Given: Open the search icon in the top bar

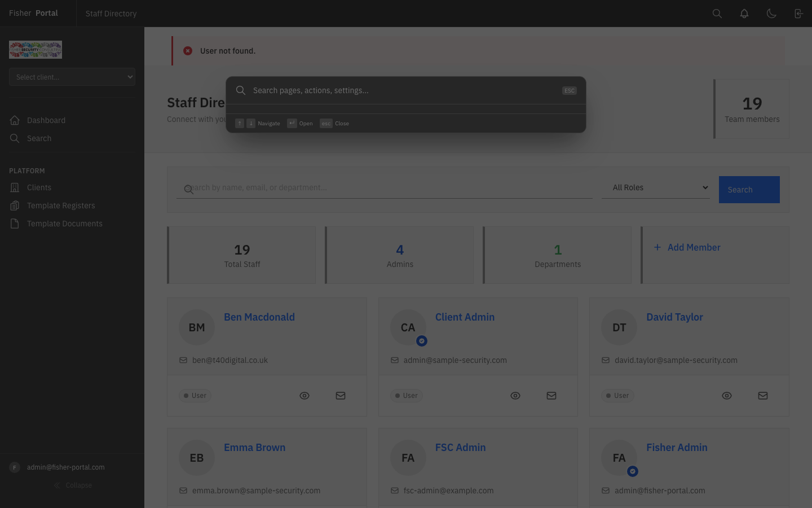Looking at the screenshot, I should pos(717,13).
